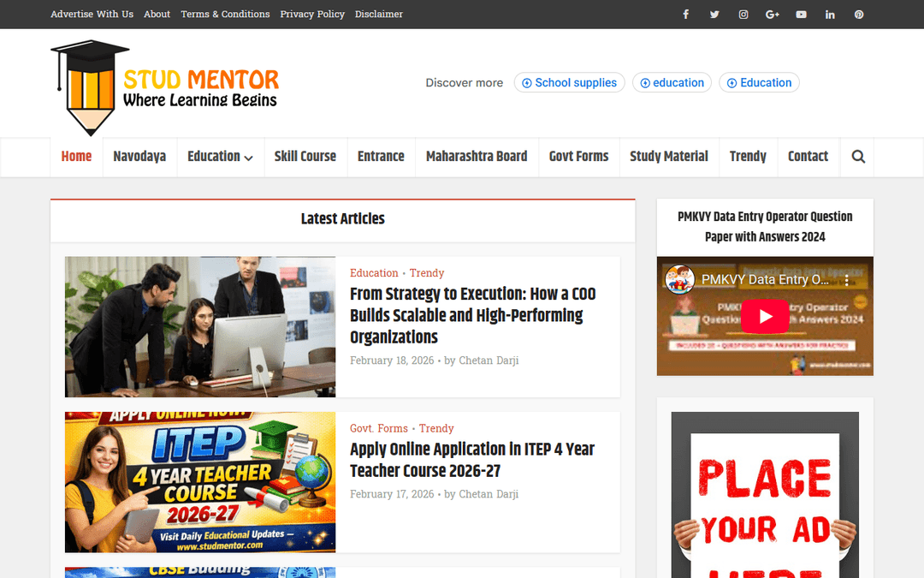Open the About link in top bar
Image resolution: width=924 pixels, height=578 pixels.
click(x=157, y=15)
